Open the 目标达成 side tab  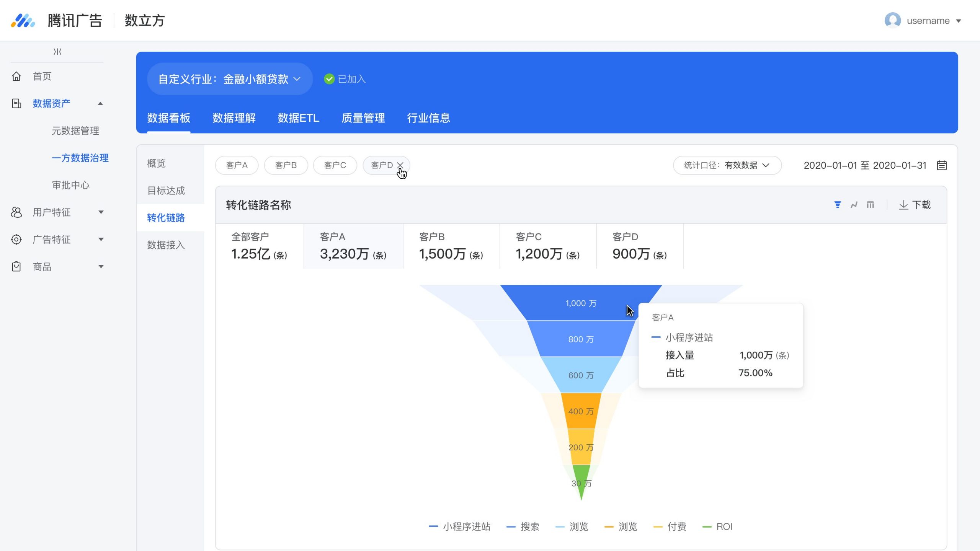pos(170,191)
